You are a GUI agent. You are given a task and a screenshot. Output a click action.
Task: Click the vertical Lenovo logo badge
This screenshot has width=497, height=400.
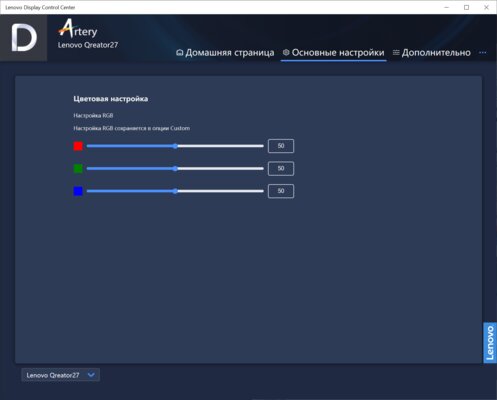pos(490,342)
